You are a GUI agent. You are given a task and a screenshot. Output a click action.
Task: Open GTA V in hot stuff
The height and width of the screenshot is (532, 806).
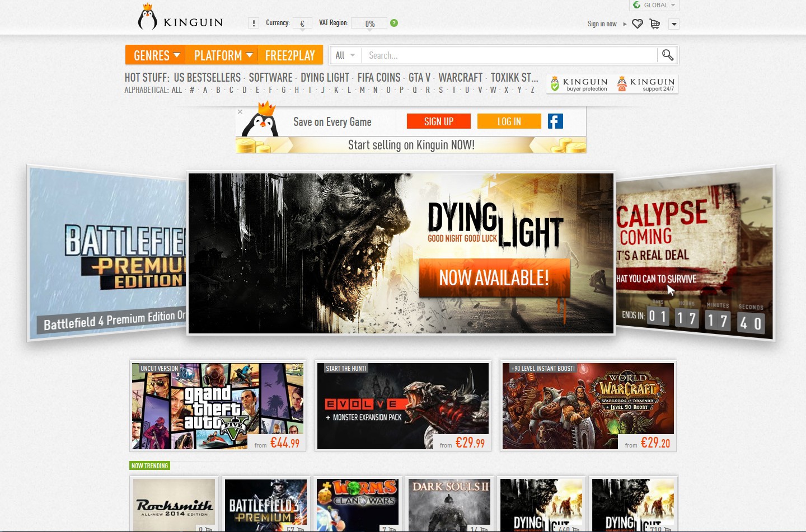tap(419, 78)
